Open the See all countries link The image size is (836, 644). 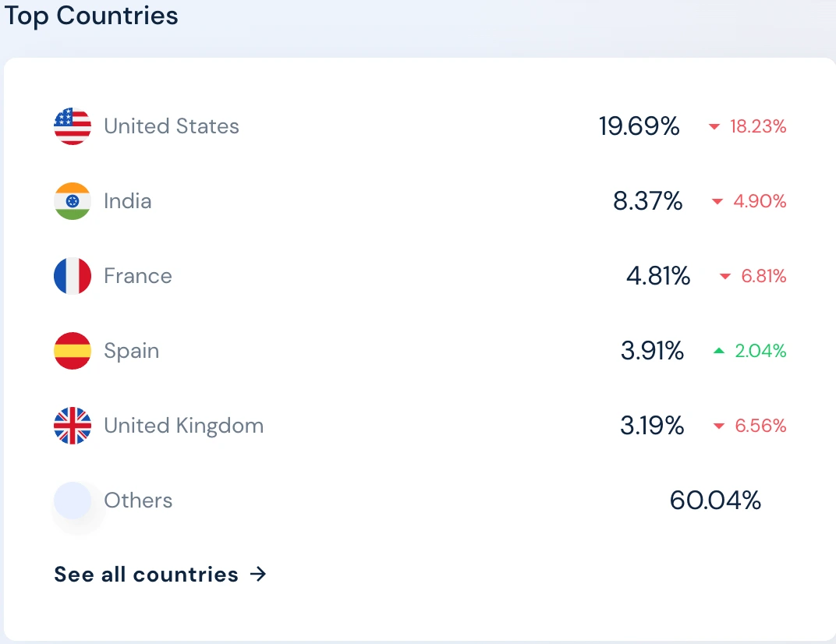pyautogui.click(x=147, y=575)
